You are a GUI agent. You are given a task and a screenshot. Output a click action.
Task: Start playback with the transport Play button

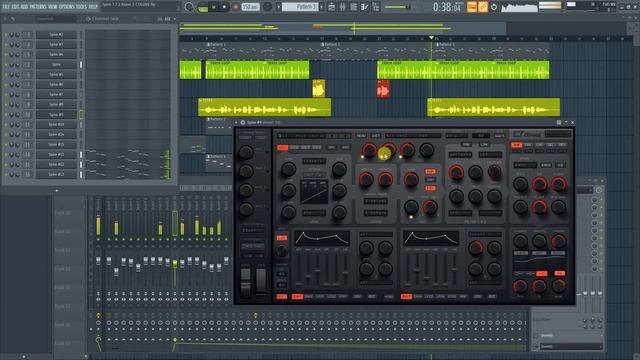(213, 7)
